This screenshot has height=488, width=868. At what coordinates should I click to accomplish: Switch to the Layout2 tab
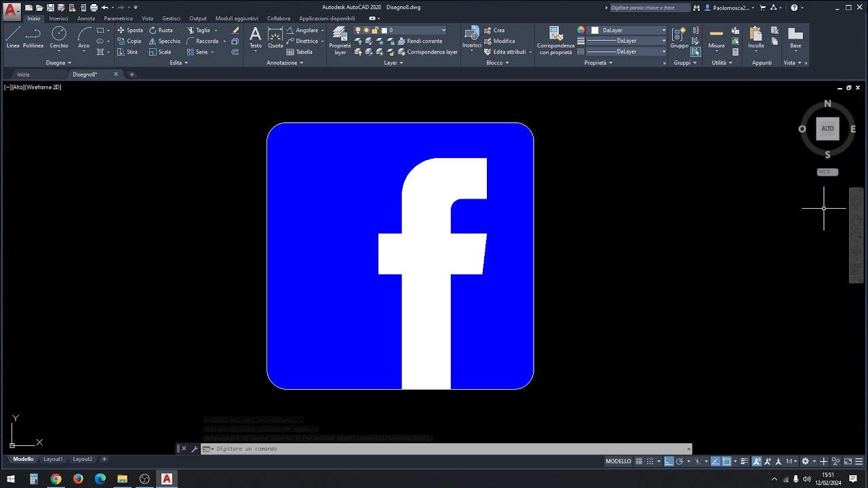tap(83, 460)
